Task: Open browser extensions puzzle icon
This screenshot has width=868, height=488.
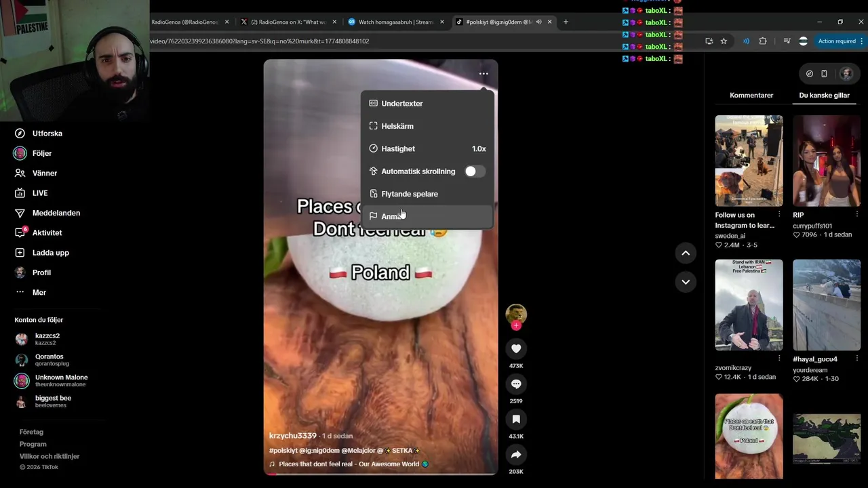Action: [763, 41]
